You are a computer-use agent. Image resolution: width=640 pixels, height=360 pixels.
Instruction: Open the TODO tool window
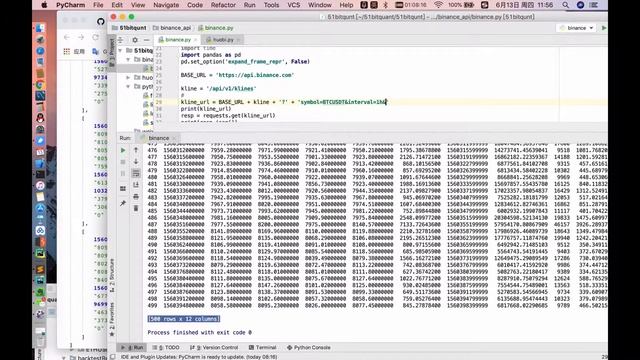pos(166,347)
